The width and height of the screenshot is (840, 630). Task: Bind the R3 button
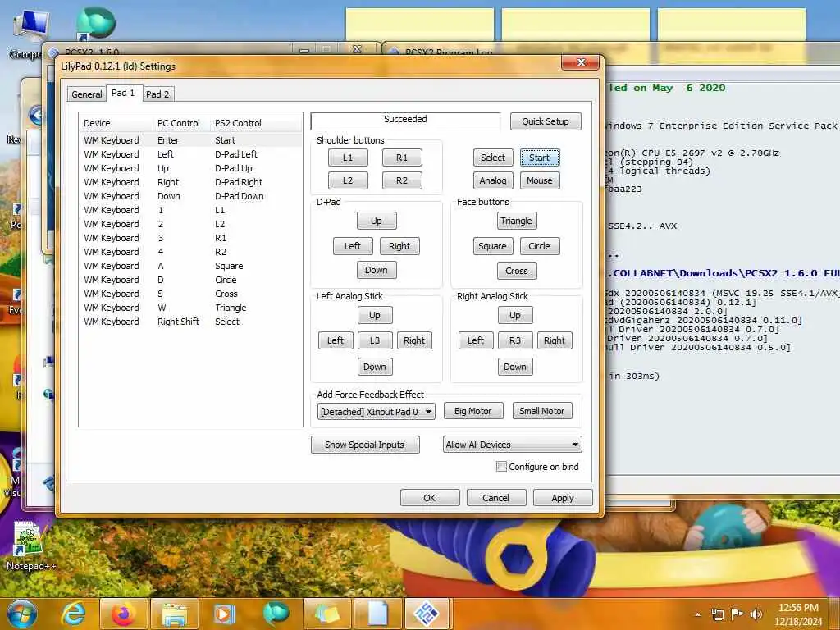tap(515, 340)
